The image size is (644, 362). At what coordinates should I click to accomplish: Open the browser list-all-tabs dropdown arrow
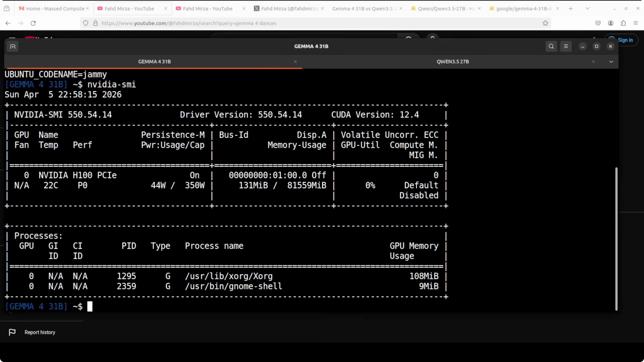587,9
